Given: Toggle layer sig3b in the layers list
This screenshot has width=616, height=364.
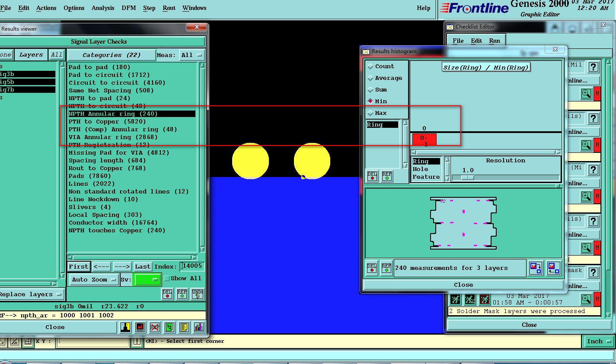Looking at the screenshot, I should pyautogui.click(x=27, y=74).
